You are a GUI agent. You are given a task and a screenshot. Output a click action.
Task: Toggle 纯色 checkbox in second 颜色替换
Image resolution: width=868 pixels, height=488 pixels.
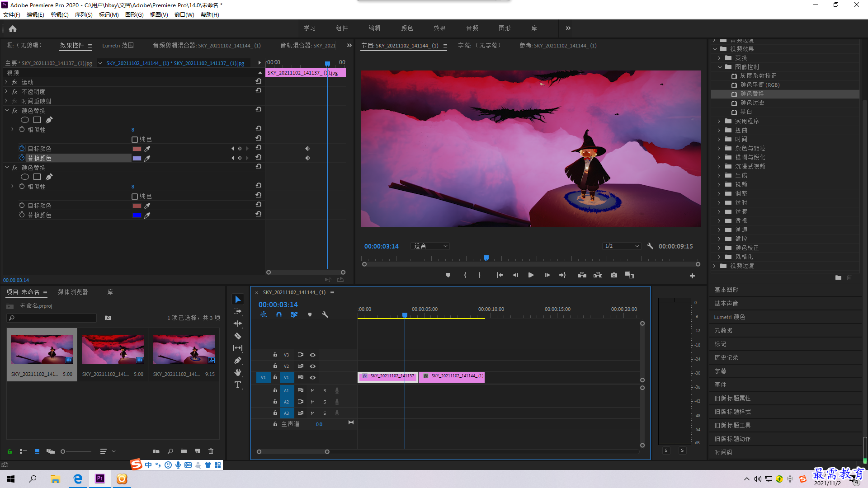[x=135, y=197]
